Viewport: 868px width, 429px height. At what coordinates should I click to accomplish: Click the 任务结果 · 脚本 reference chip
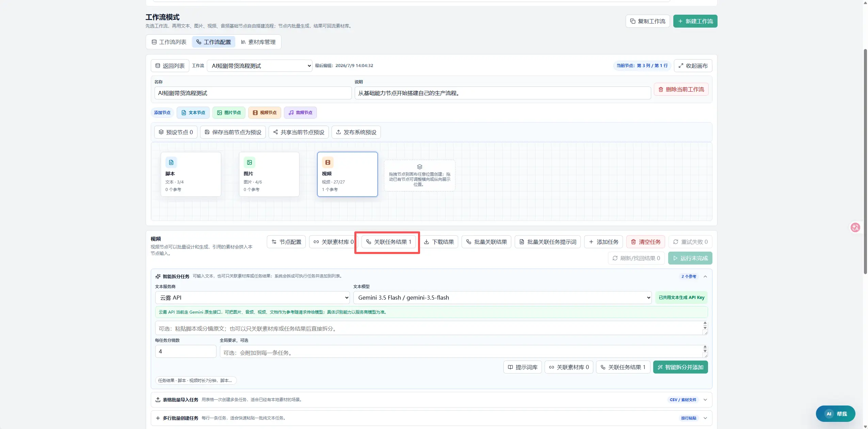click(195, 381)
